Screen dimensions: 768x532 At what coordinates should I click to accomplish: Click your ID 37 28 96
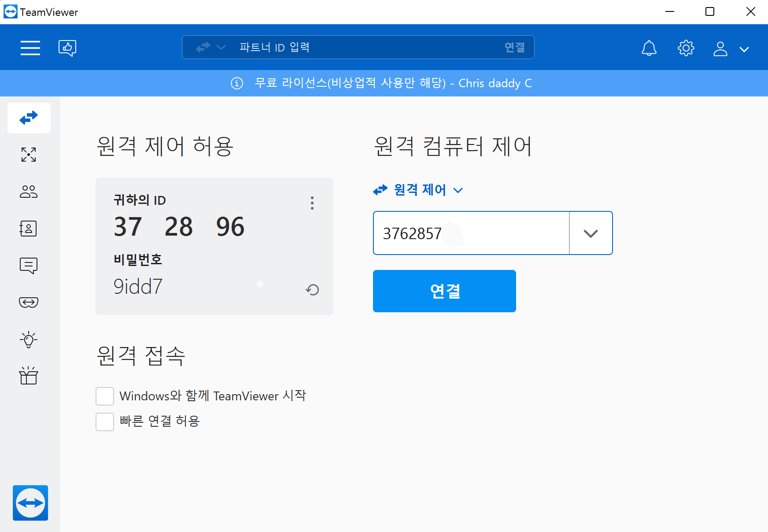[179, 227]
